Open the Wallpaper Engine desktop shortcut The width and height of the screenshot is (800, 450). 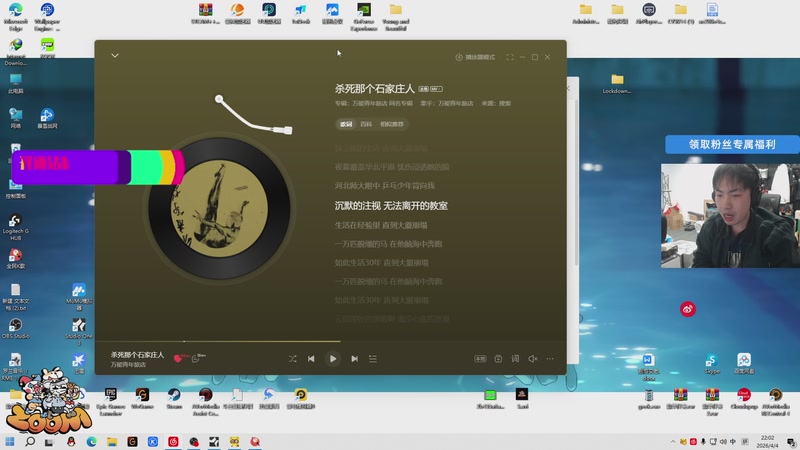pos(47,16)
